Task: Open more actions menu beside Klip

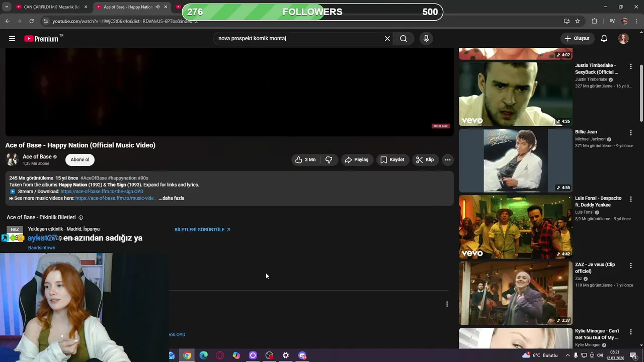Action: [x=448, y=160]
